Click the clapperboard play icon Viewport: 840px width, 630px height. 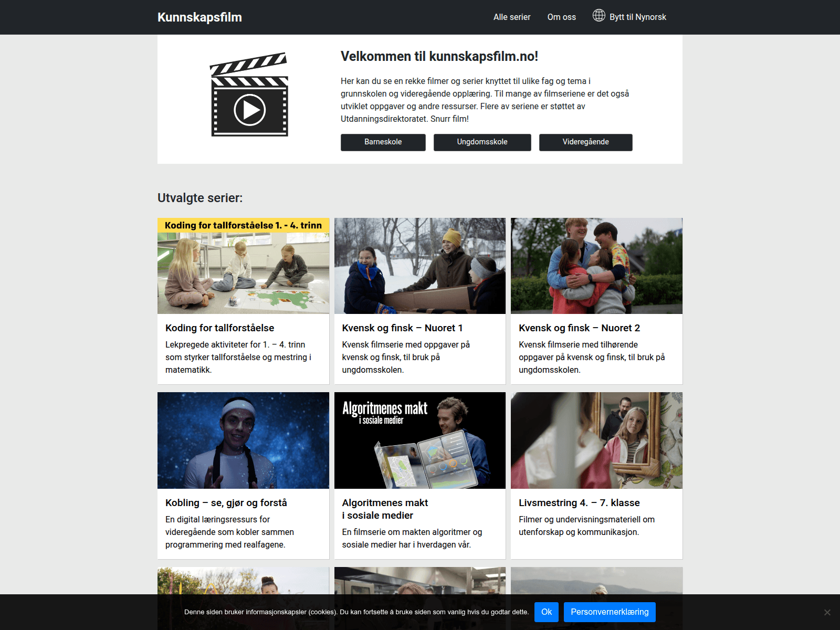249,94
